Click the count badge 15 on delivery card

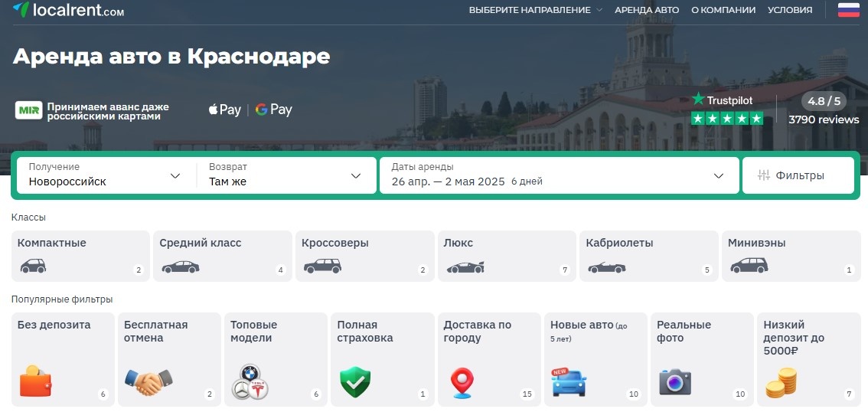coord(527,394)
